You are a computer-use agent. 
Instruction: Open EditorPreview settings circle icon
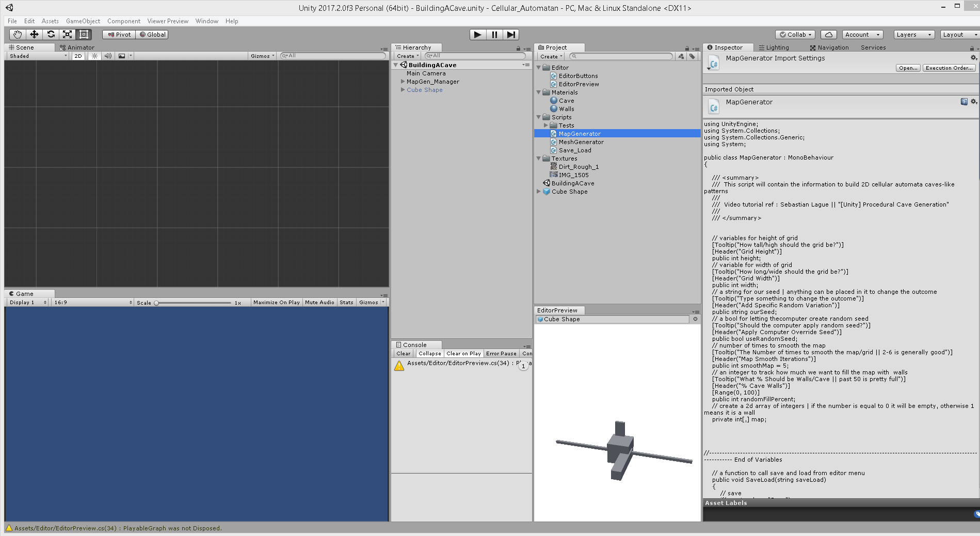click(695, 319)
